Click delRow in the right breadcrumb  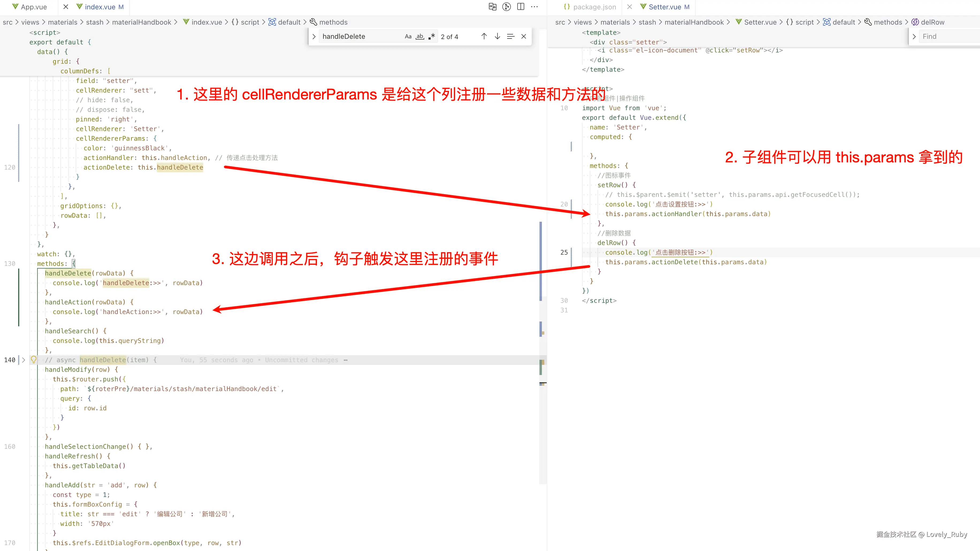pos(932,22)
